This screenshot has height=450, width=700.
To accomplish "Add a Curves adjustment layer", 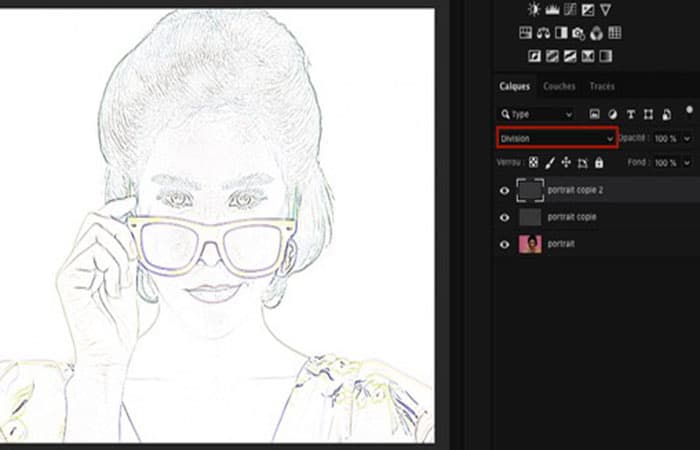I will pyautogui.click(x=570, y=9).
